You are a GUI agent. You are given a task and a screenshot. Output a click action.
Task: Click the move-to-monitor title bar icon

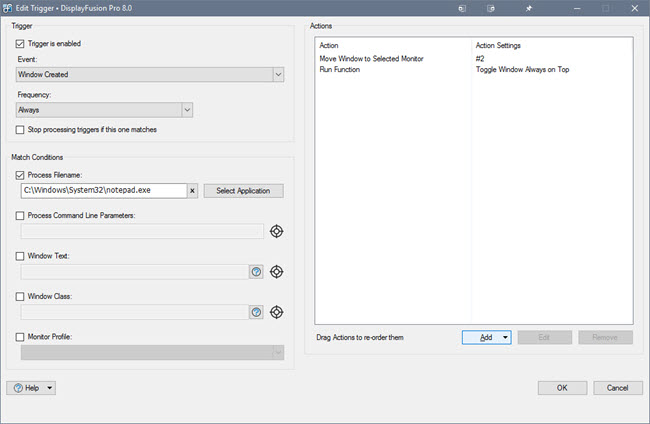(x=462, y=8)
